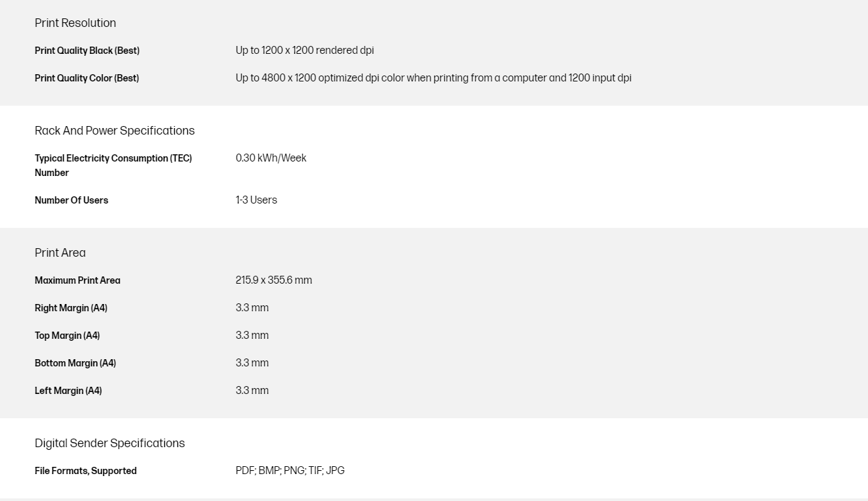Select the Number Of Users label

coord(72,200)
